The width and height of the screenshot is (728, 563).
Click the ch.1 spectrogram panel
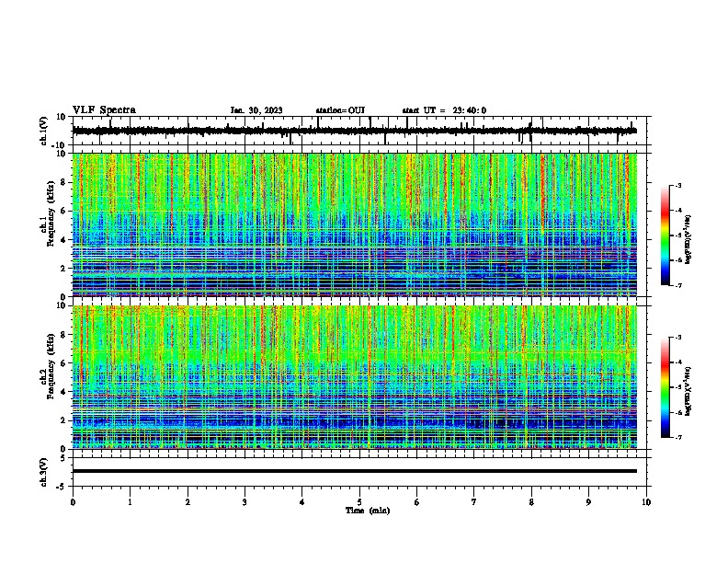tap(354, 224)
